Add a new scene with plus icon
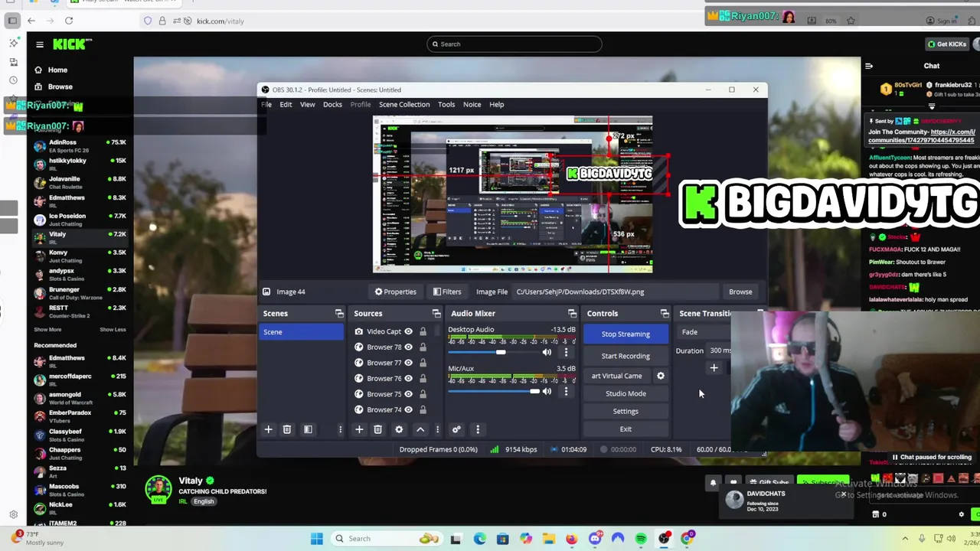The image size is (980, 551). (268, 429)
